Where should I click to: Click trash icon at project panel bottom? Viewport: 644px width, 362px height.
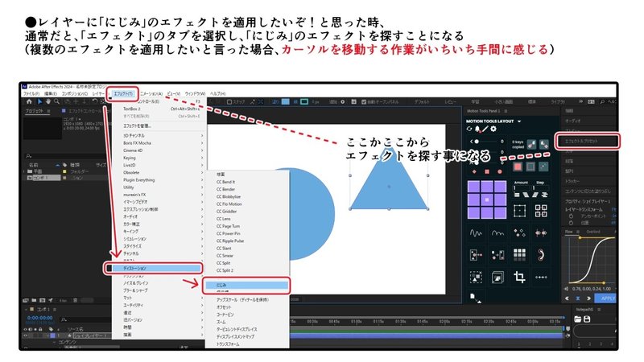tap(76, 300)
